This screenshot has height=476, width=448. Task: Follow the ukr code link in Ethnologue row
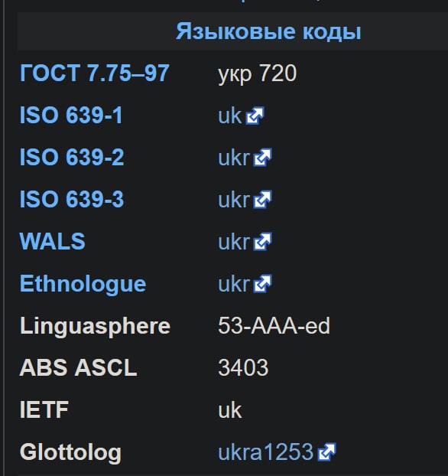tap(234, 284)
